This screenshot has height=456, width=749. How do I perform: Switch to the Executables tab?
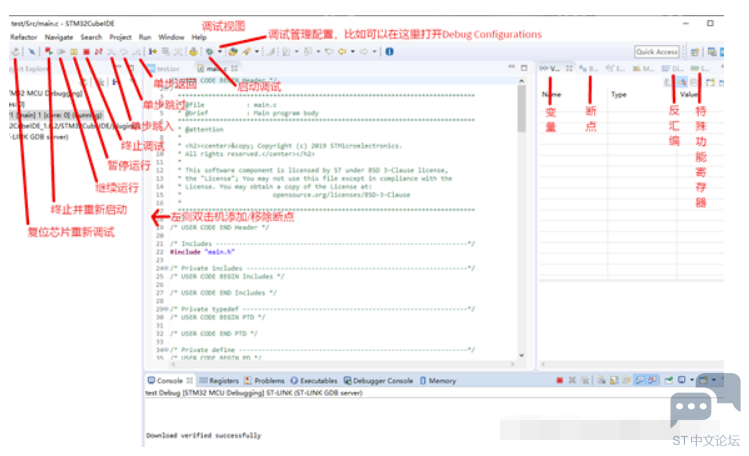[314, 381]
